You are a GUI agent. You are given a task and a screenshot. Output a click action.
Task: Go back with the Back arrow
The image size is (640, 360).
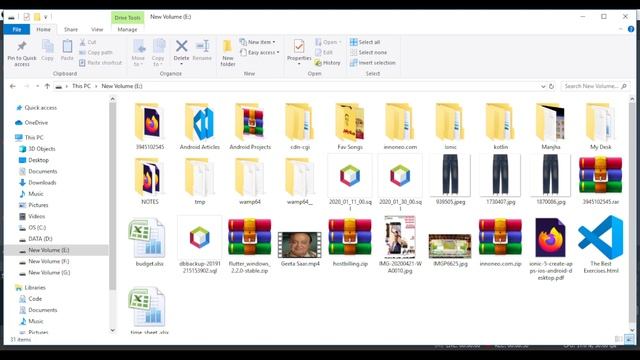coord(13,87)
